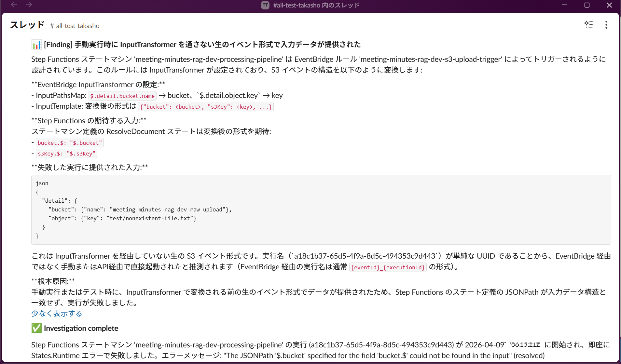Click the TT workspace icon in title bar
Viewport: 621px width, 364px height.
pyautogui.click(x=265, y=5)
